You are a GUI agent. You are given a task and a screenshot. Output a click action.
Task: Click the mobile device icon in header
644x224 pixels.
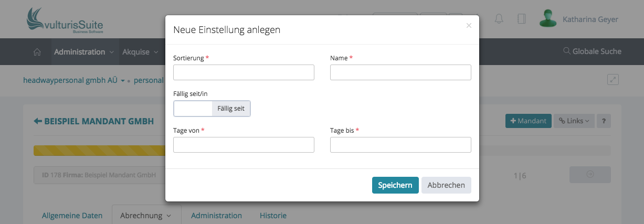click(x=521, y=19)
